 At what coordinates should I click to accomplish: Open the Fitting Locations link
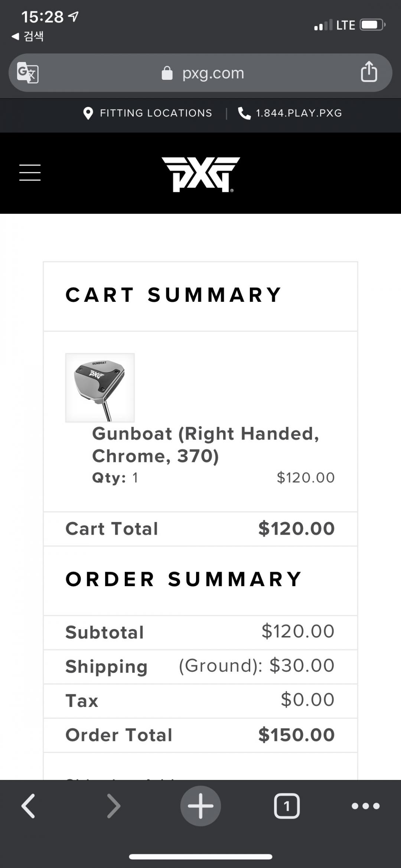point(156,113)
